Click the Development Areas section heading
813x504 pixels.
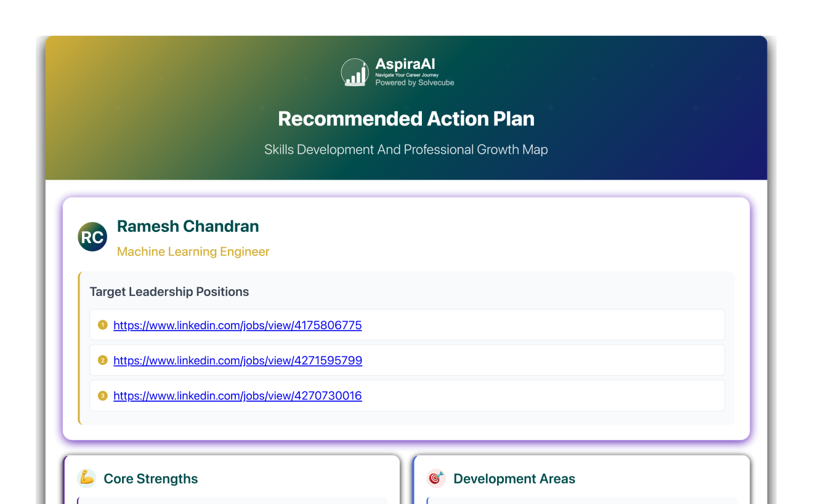(x=514, y=479)
